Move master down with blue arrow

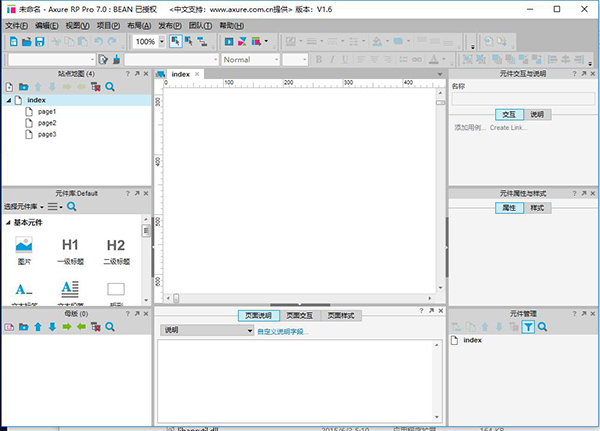pyautogui.click(x=52, y=327)
